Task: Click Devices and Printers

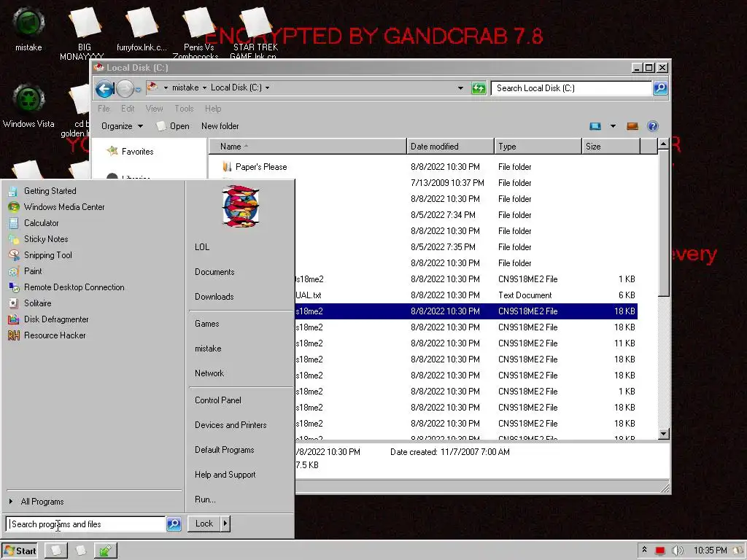Action: coord(231,425)
